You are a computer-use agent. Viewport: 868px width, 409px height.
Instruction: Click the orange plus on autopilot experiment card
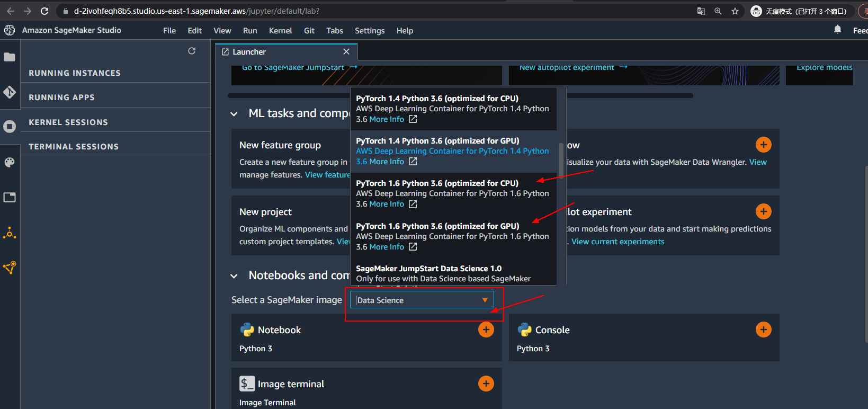pos(764,211)
